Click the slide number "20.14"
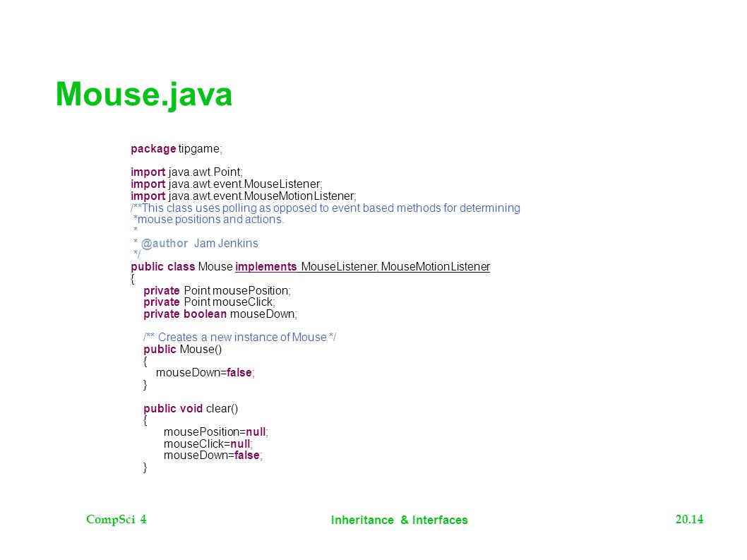This screenshot has height=560, width=747. (x=689, y=520)
